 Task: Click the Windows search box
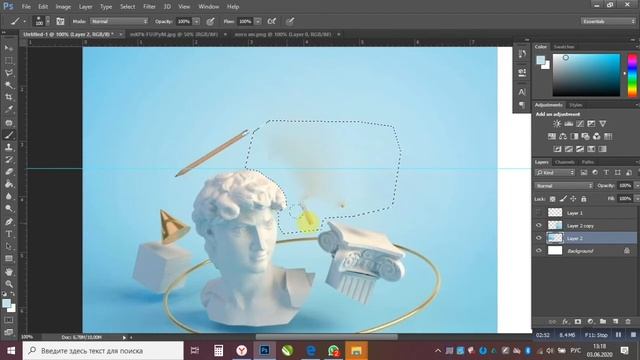(103, 351)
